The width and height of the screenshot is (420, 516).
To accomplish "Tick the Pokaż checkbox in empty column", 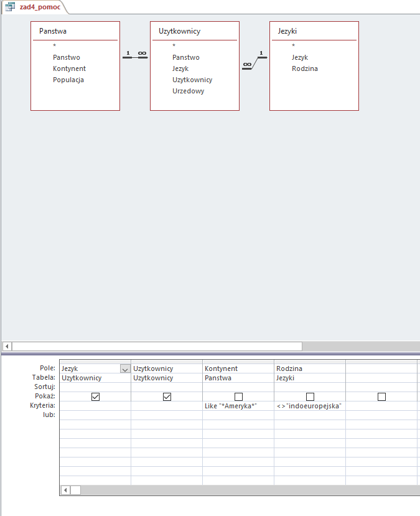I will coord(381,397).
